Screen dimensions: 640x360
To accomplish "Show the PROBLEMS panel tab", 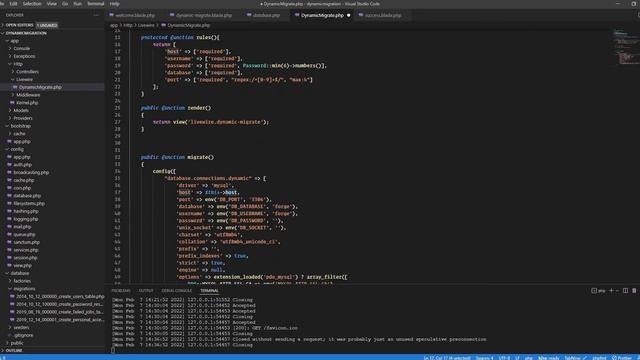I will (121, 291).
